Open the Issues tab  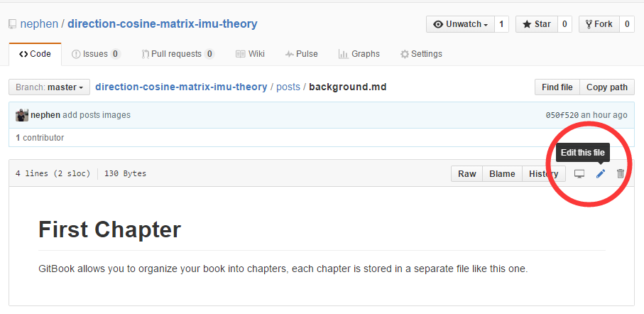[x=96, y=54]
